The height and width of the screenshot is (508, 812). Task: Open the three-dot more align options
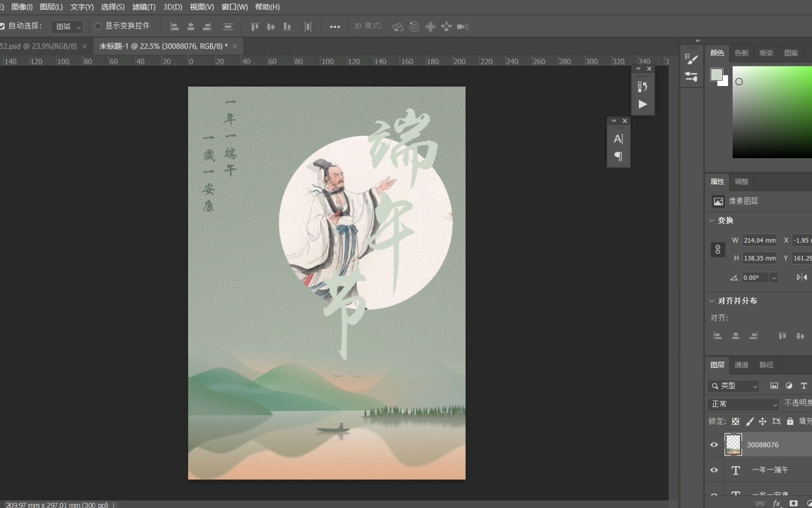pyautogui.click(x=335, y=27)
